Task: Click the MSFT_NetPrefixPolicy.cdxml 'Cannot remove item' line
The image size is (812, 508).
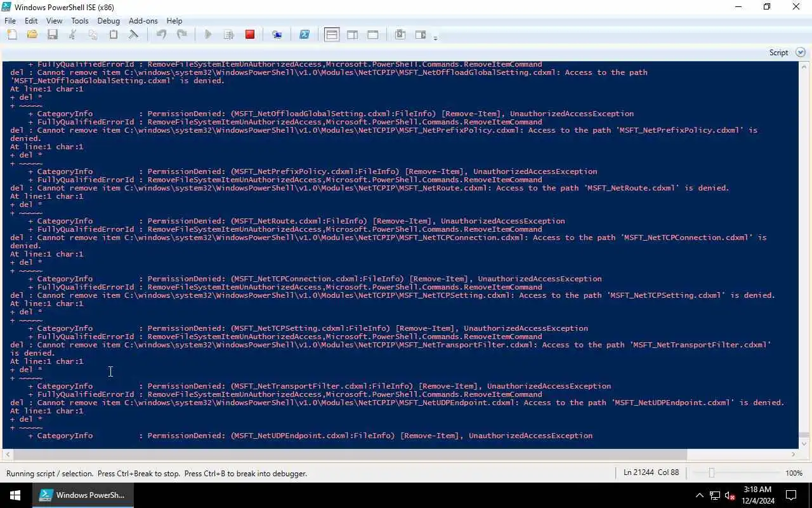Action: (x=384, y=130)
